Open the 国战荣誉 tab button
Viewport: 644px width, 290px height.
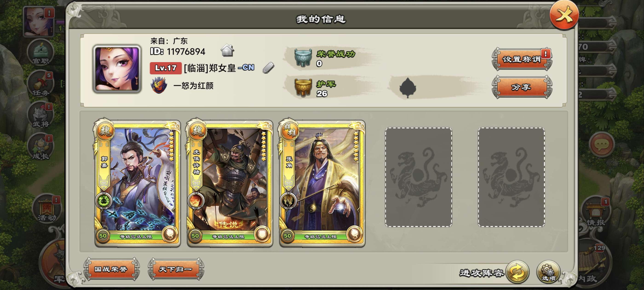tap(111, 269)
